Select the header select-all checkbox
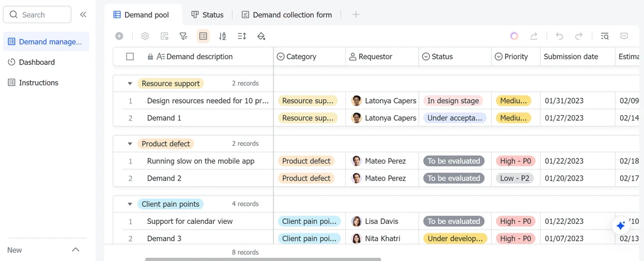This screenshot has height=261, width=644. click(130, 57)
